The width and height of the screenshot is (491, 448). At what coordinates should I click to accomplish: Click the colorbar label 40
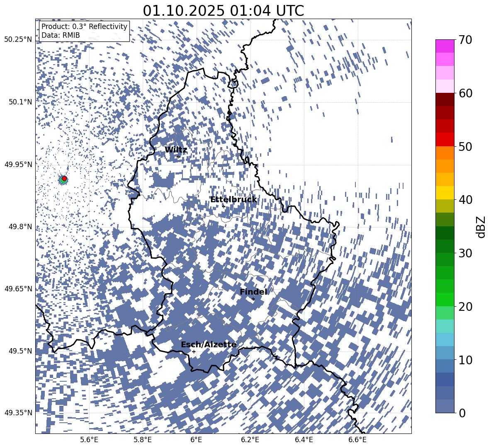click(465, 200)
